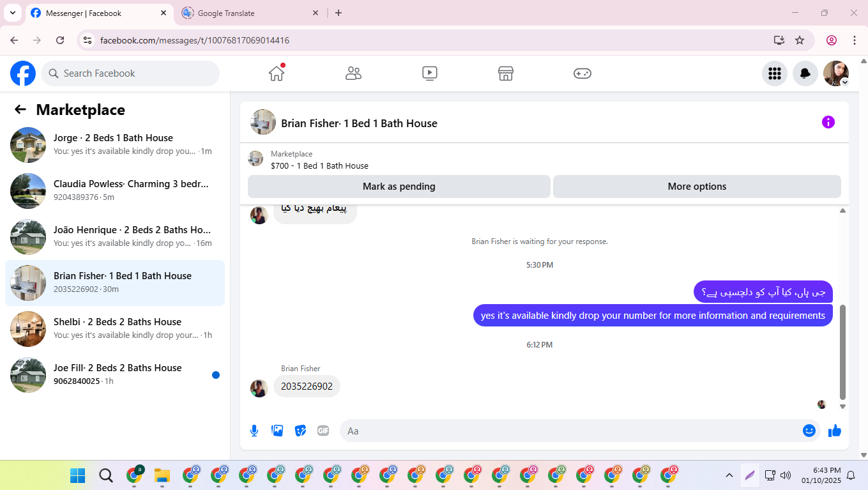Go back in the browser
868x490 pixels.
click(x=14, y=40)
